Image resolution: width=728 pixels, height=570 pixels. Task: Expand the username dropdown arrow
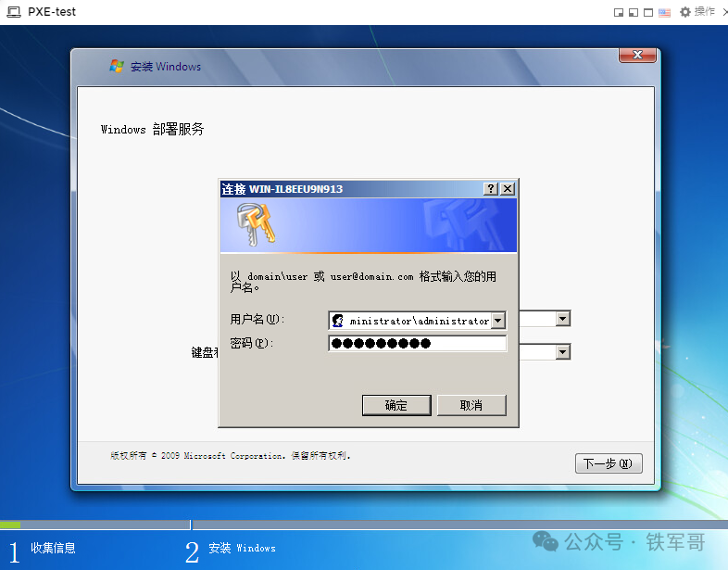pos(498,321)
